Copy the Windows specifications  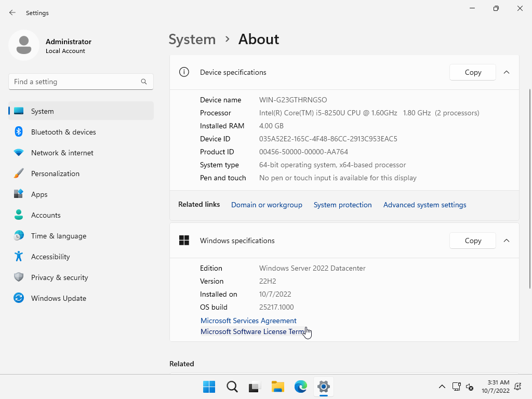[473, 241]
